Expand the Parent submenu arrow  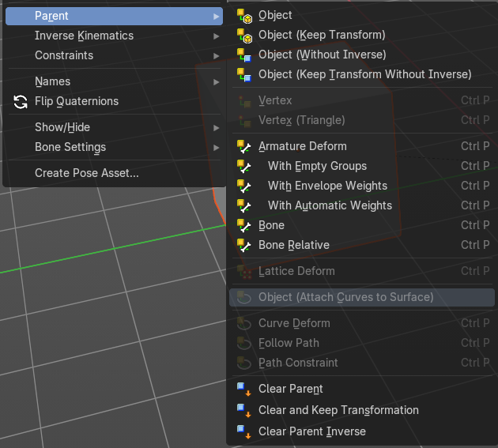pyautogui.click(x=217, y=16)
